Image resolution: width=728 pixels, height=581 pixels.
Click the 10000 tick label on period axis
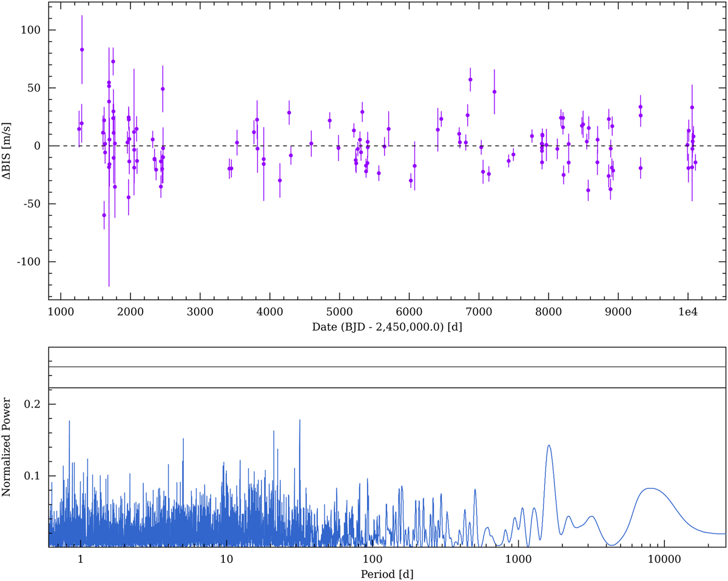(x=664, y=558)
